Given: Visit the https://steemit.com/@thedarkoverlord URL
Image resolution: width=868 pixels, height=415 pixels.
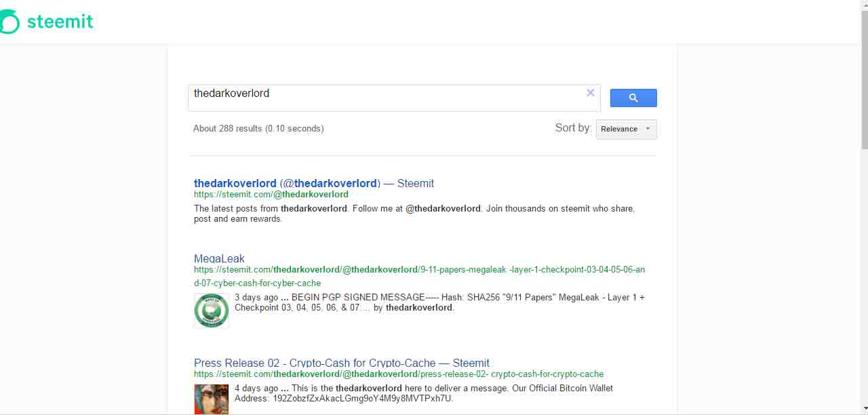Looking at the screenshot, I should point(271,195).
